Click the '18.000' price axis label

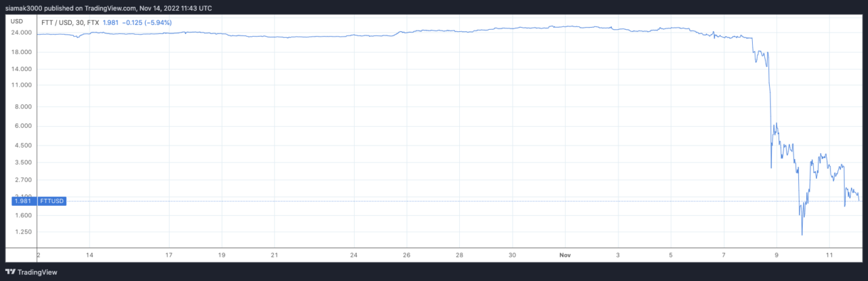(x=22, y=52)
